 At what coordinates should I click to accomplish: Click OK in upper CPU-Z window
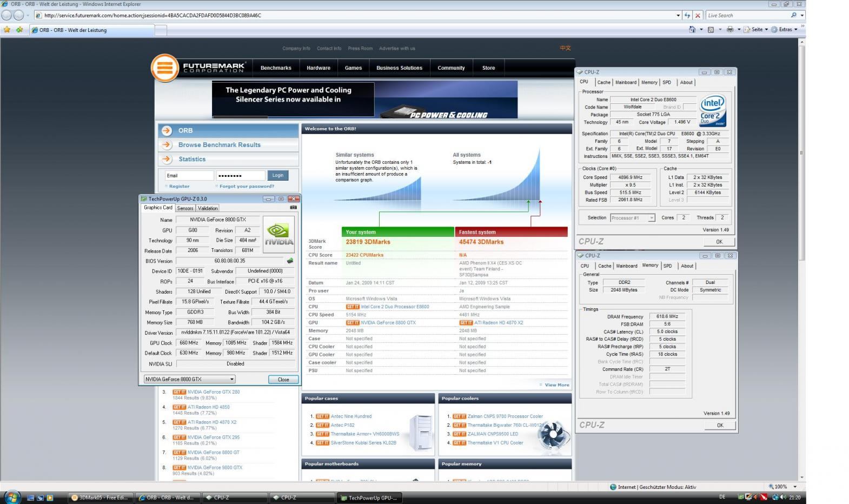(719, 242)
